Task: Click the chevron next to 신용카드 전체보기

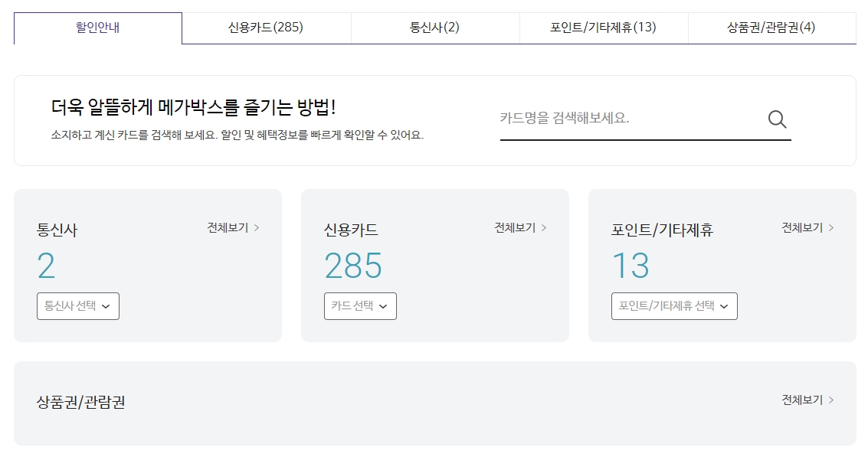Action: tap(544, 227)
